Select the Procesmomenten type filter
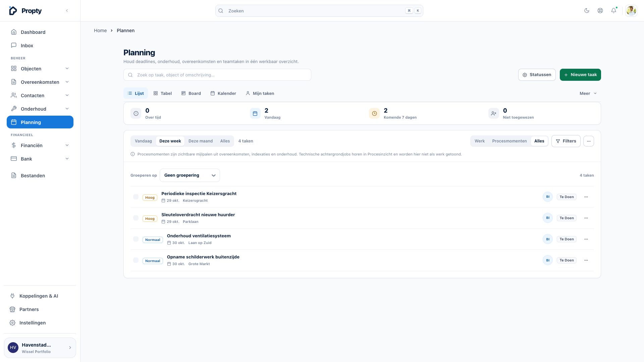Image resolution: width=644 pixels, height=362 pixels. coord(509,141)
